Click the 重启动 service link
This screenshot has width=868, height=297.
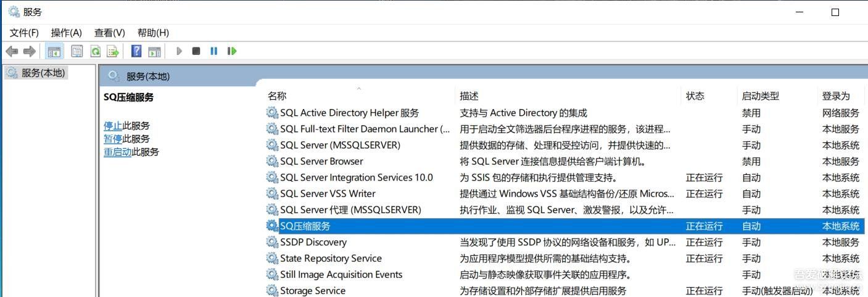coord(117,152)
